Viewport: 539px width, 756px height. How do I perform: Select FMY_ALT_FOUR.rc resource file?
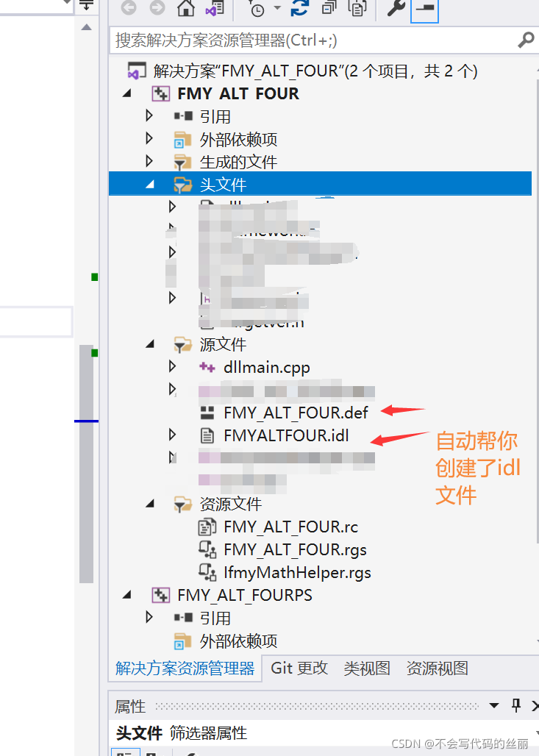pyautogui.click(x=290, y=527)
